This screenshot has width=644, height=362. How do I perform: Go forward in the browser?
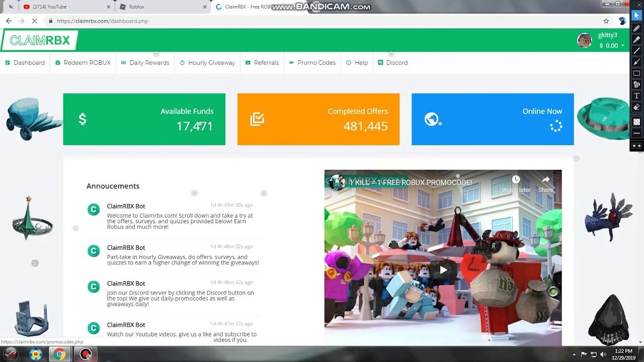(x=22, y=21)
